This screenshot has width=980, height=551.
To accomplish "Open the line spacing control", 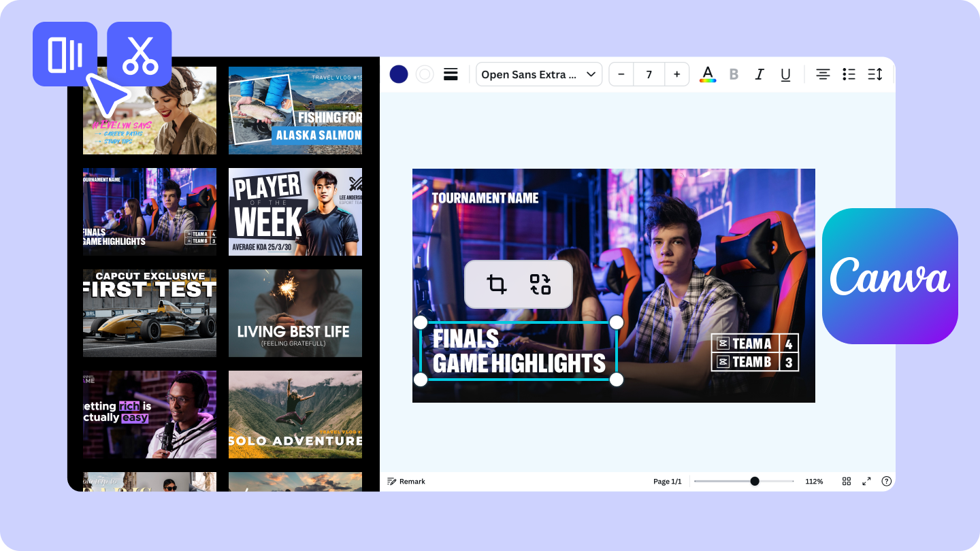I will (x=875, y=75).
